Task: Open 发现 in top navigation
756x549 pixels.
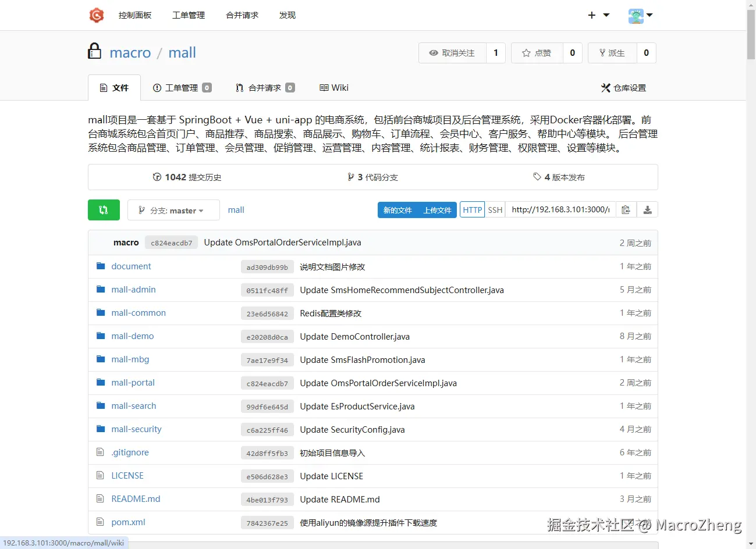Action: pyautogui.click(x=288, y=15)
